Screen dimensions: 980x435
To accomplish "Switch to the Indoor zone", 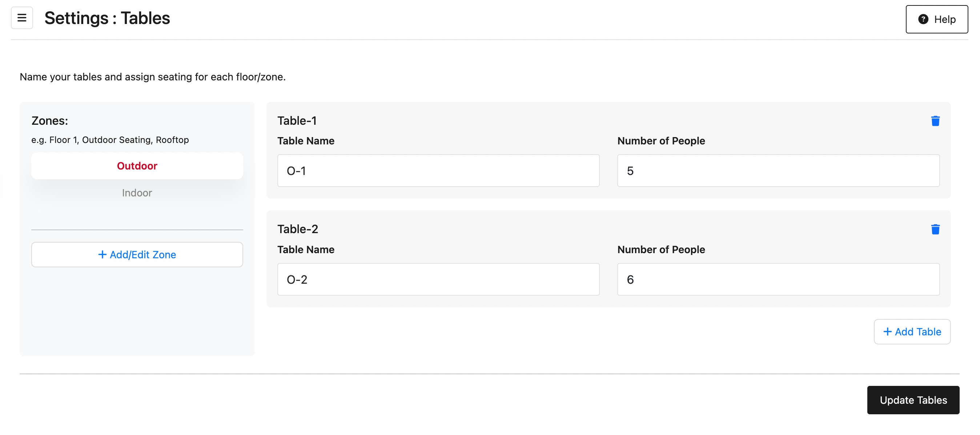I will point(137,193).
